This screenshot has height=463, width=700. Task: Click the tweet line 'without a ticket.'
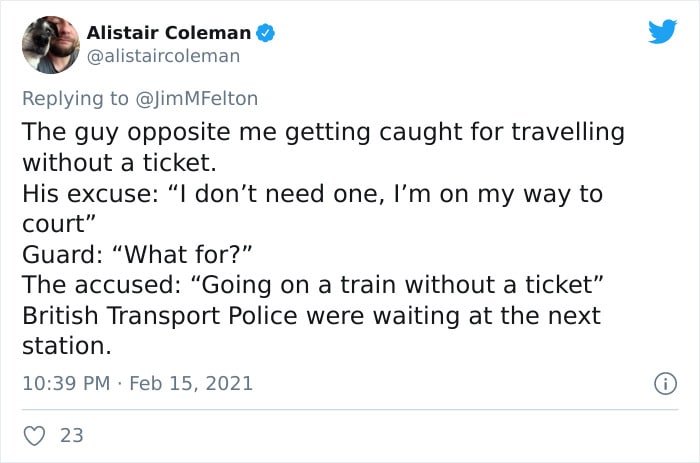click(119, 163)
